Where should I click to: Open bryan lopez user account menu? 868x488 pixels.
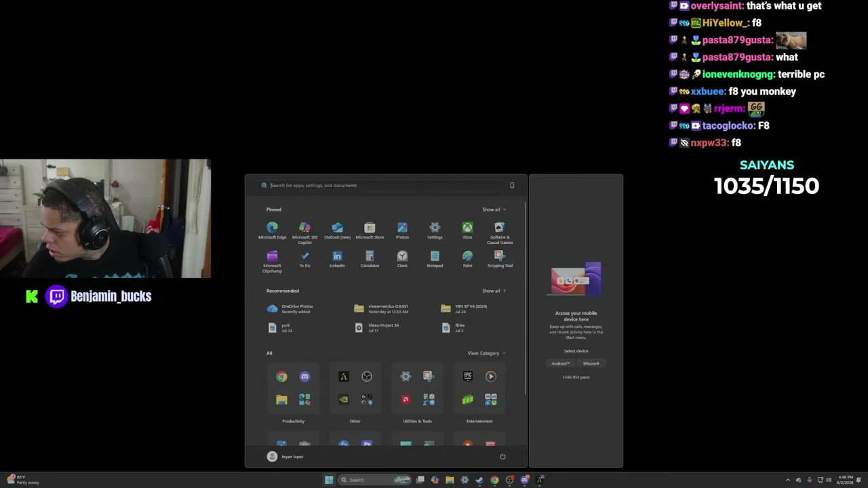click(x=285, y=457)
